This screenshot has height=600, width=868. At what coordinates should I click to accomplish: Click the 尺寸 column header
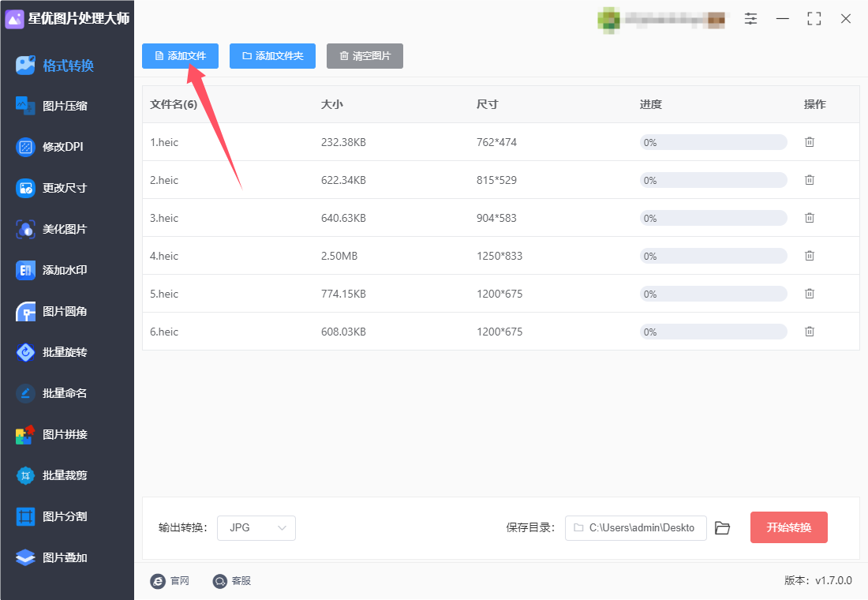(488, 104)
